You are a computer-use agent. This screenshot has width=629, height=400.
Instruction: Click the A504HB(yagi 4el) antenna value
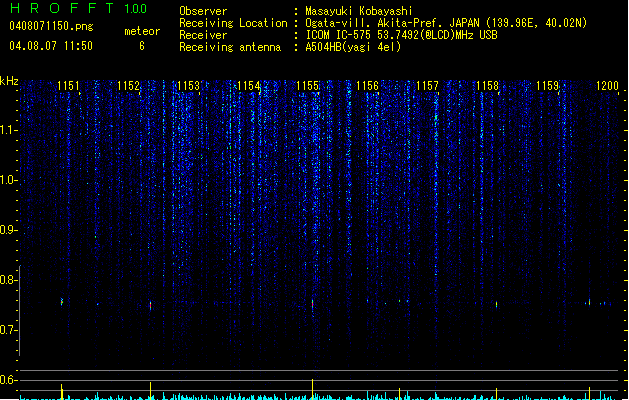(353, 47)
